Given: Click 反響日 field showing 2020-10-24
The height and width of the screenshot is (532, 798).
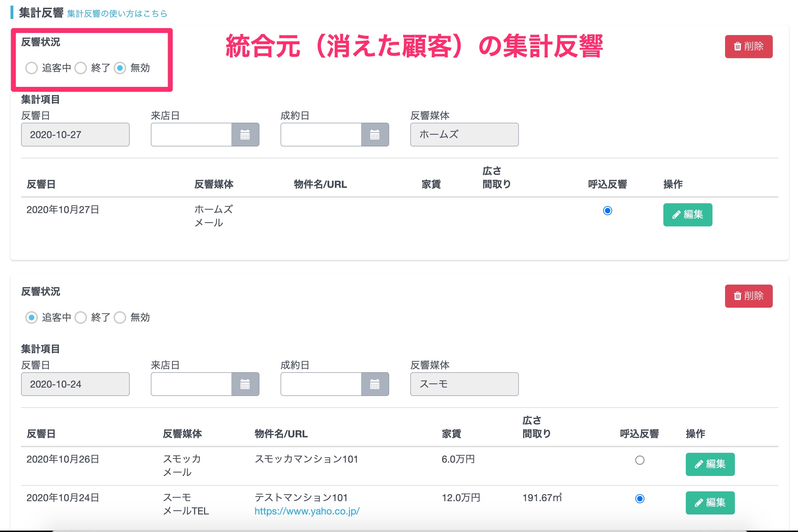Looking at the screenshot, I should click(75, 384).
